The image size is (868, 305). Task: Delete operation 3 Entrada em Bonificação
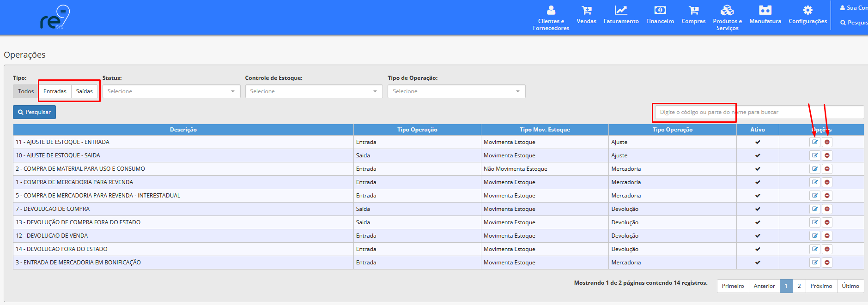click(827, 263)
